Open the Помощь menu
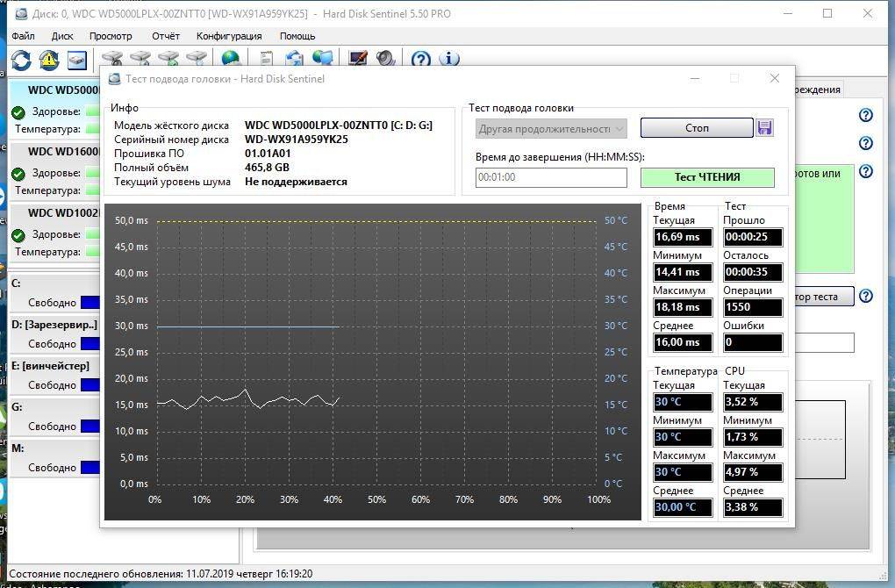 [297, 36]
